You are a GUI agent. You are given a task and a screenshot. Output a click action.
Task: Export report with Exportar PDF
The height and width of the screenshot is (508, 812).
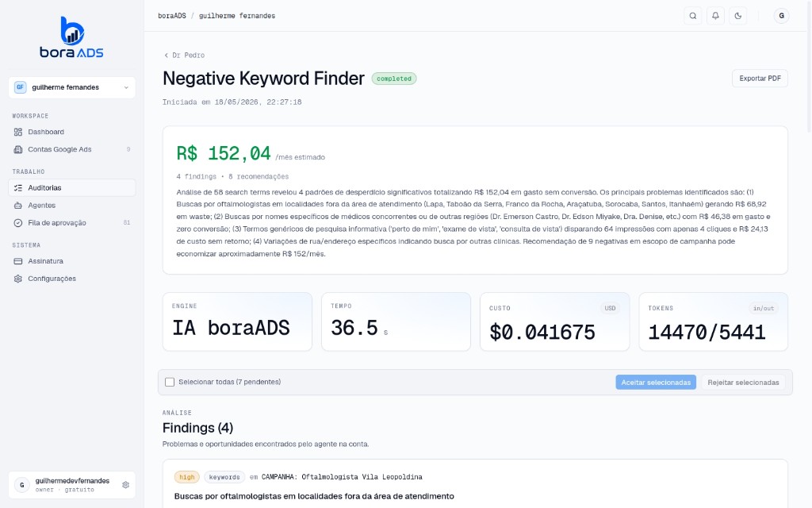(760, 79)
